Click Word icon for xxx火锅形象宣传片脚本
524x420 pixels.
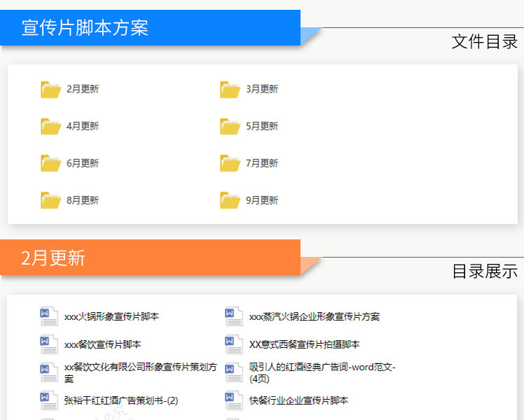click(49, 316)
